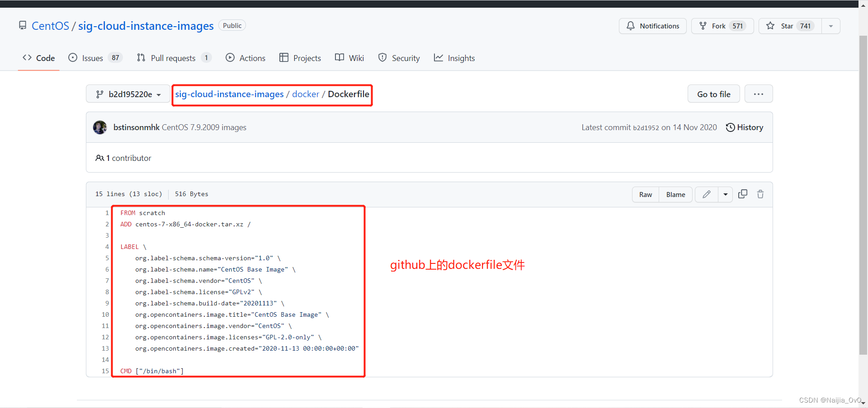This screenshot has height=408, width=868.
Task: Click line number 15 in the code
Action: pyautogui.click(x=105, y=371)
